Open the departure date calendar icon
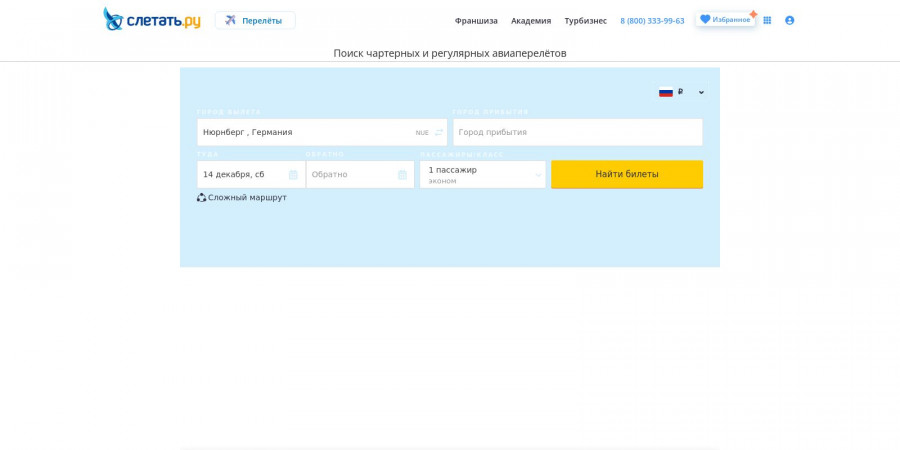The image size is (900, 450). point(293,174)
